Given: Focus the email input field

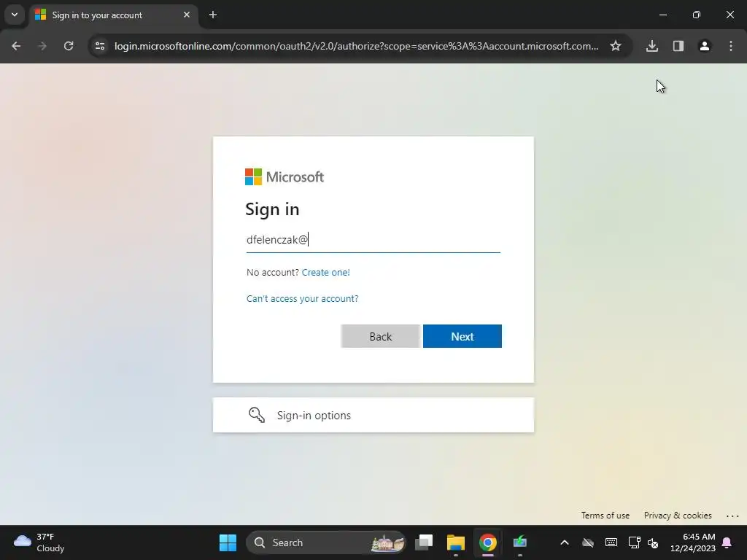Looking at the screenshot, I should coord(373,239).
